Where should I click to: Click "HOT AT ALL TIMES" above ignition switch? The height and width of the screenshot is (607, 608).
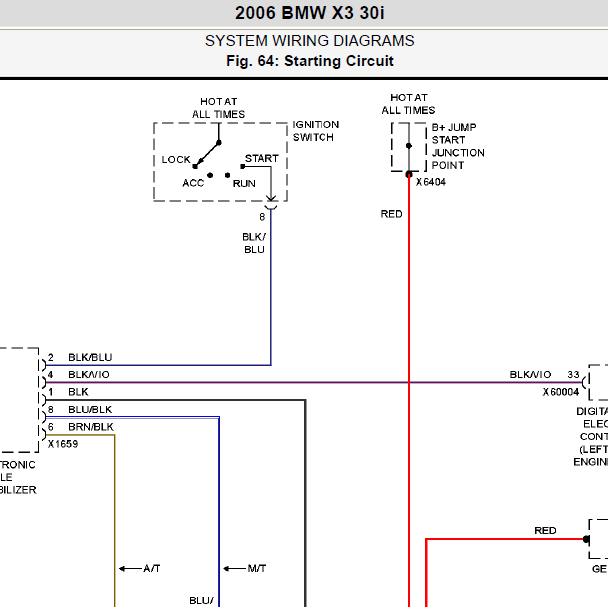(x=218, y=108)
